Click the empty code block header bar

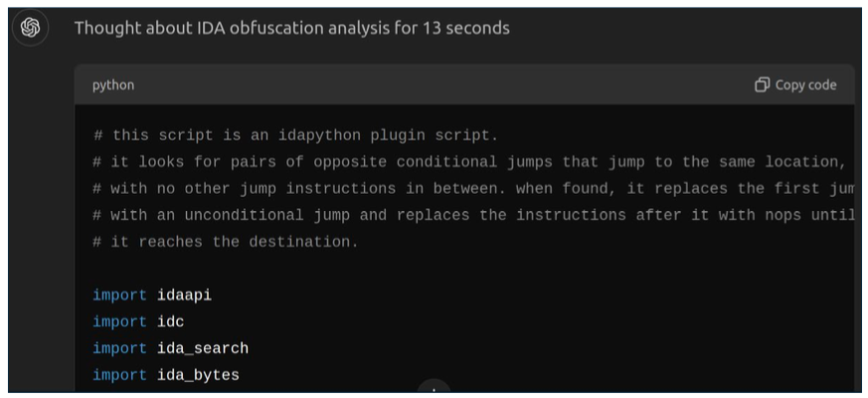click(442, 85)
